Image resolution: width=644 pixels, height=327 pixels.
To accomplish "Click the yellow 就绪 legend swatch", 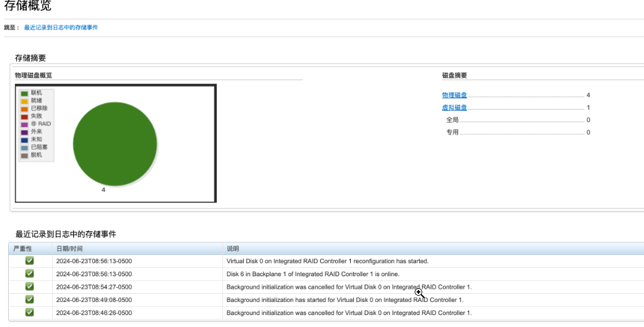I will tap(24, 101).
